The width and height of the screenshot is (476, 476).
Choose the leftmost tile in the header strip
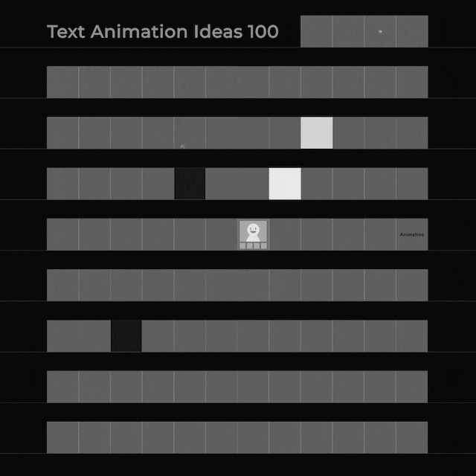317,31
